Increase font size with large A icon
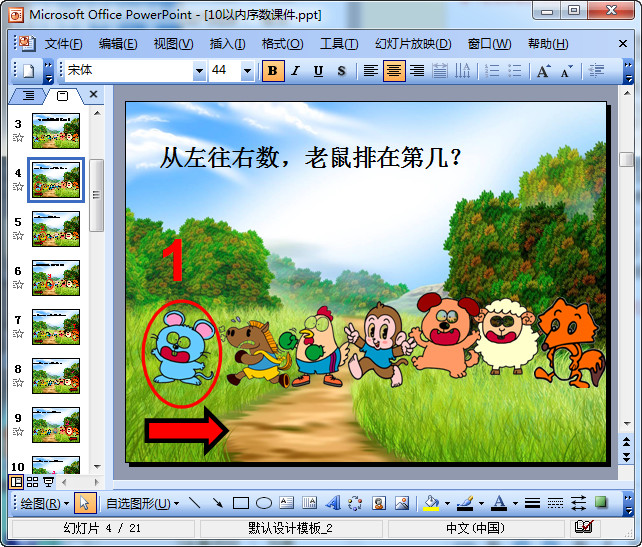642x547 pixels. click(544, 71)
